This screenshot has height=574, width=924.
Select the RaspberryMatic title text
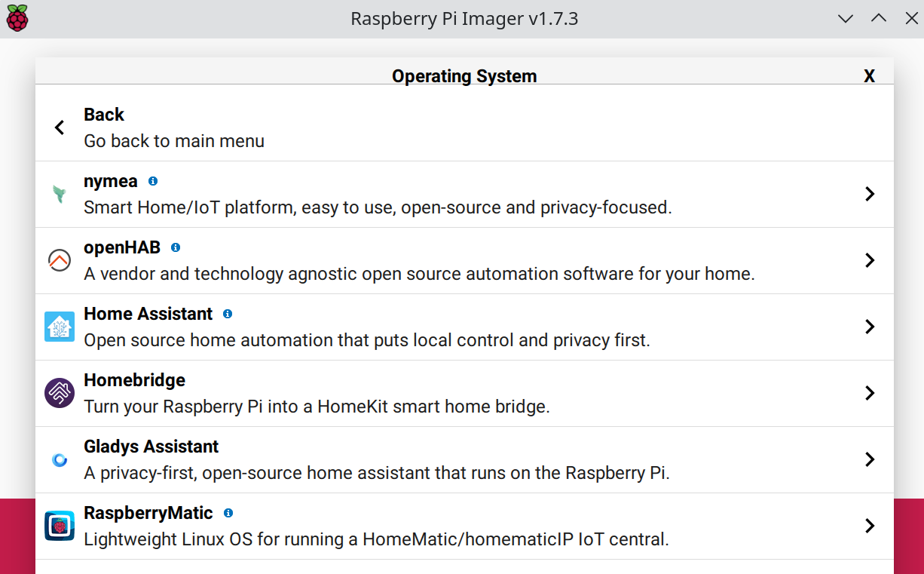pos(148,513)
